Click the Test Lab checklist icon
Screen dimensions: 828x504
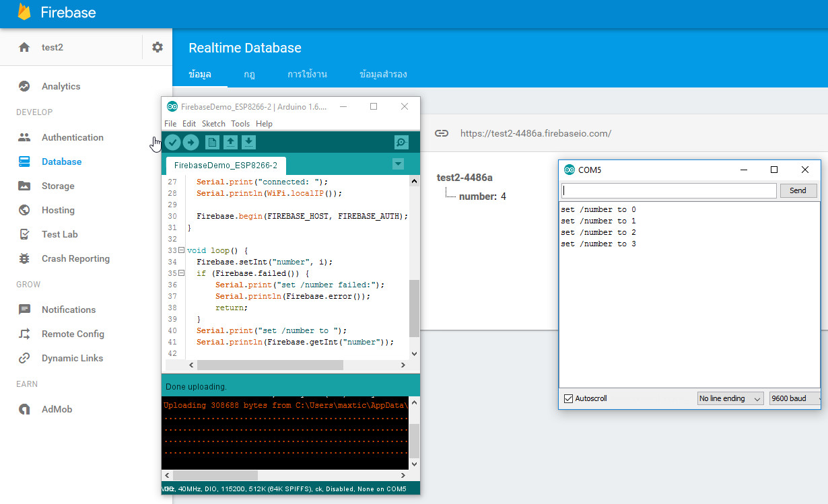24,234
